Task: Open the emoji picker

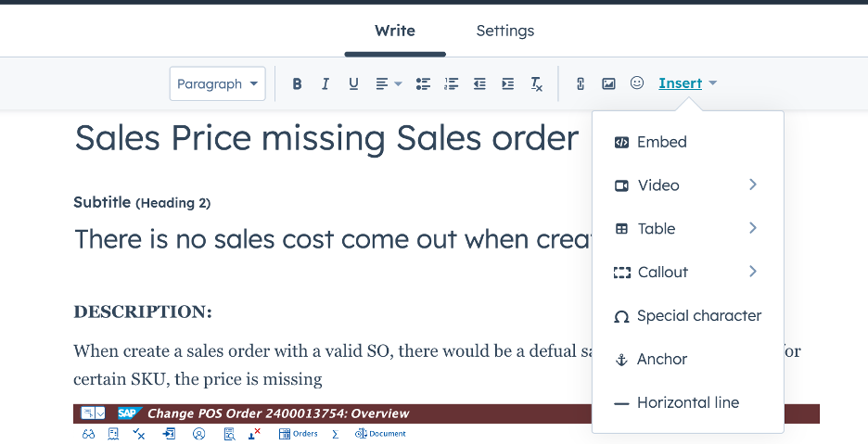Action: click(637, 83)
